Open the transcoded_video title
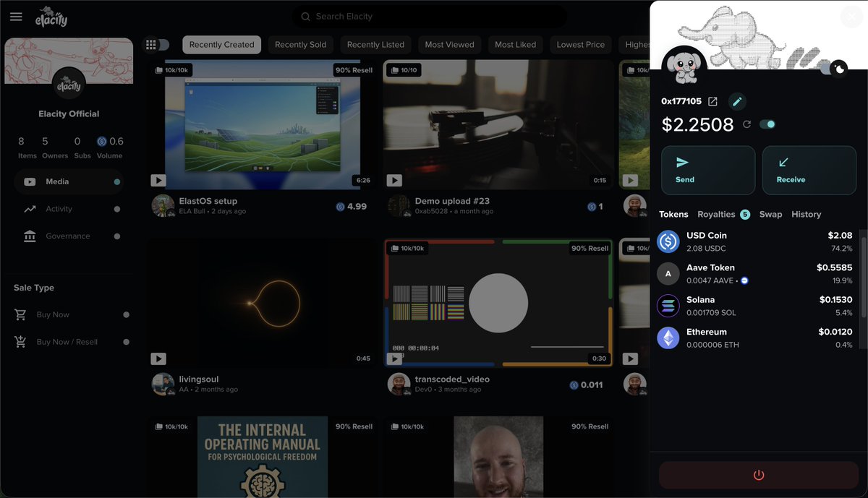Image resolution: width=868 pixels, height=498 pixels. [452, 379]
